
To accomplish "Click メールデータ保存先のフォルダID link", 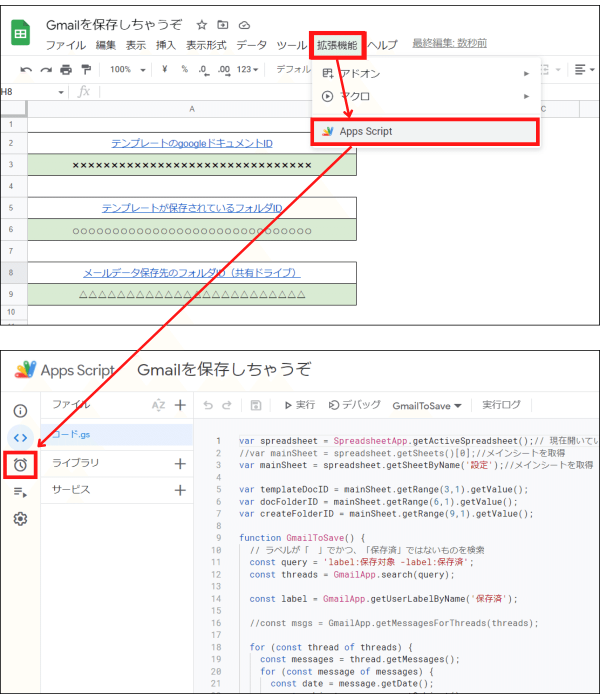I will 192,273.
